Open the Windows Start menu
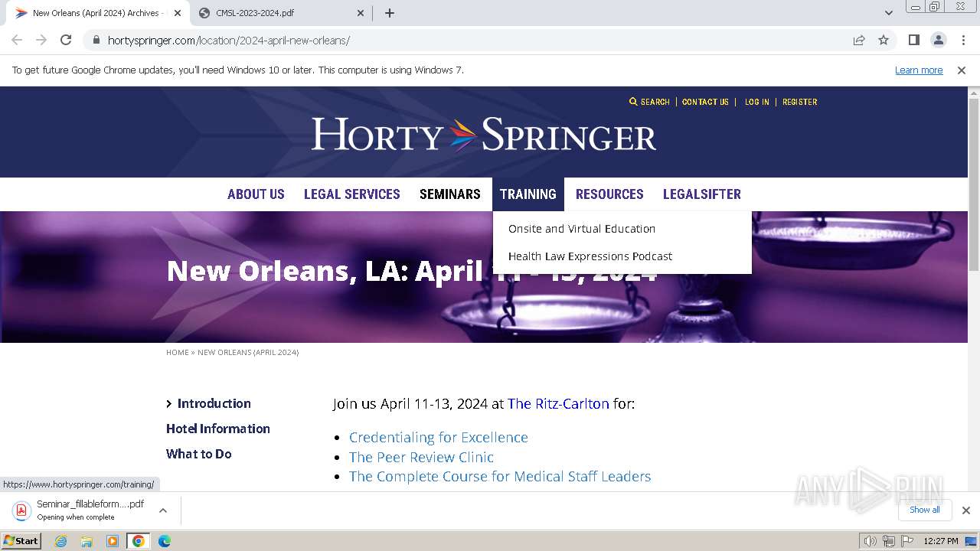The image size is (980, 551). (21, 540)
